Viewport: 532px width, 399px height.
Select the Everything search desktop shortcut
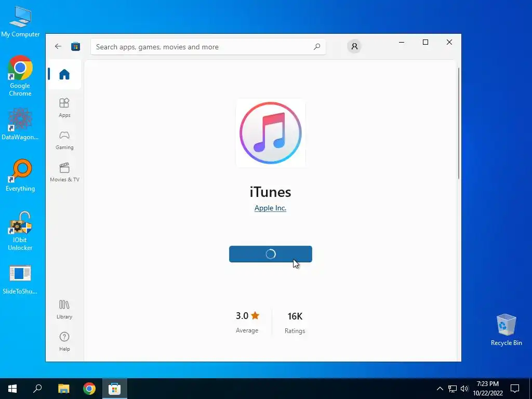(20, 176)
